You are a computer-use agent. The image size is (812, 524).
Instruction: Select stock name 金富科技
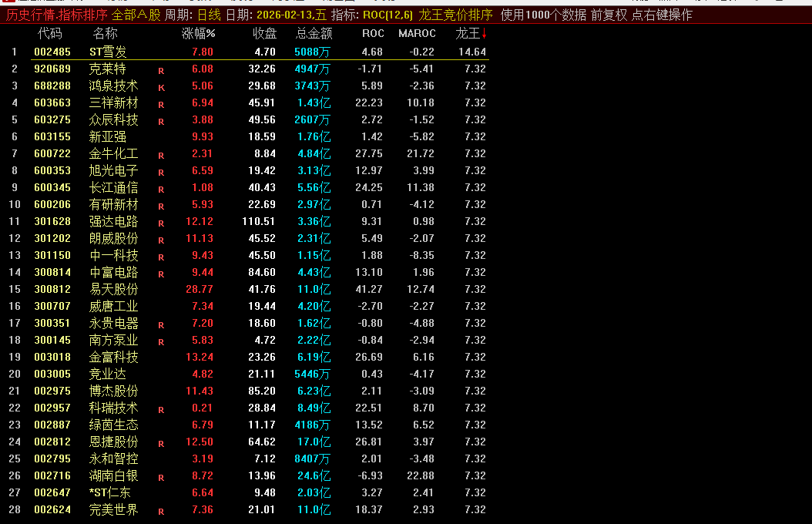(x=113, y=357)
